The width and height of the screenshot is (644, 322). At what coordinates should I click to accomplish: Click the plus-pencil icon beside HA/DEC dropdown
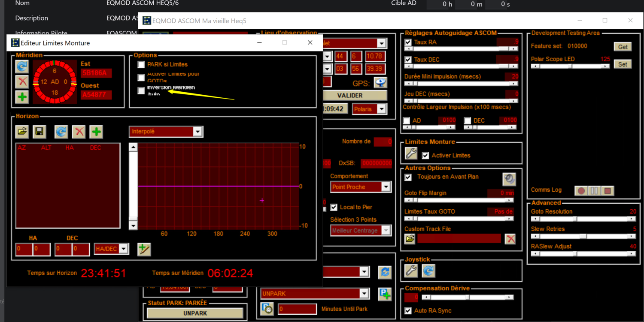(x=144, y=249)
